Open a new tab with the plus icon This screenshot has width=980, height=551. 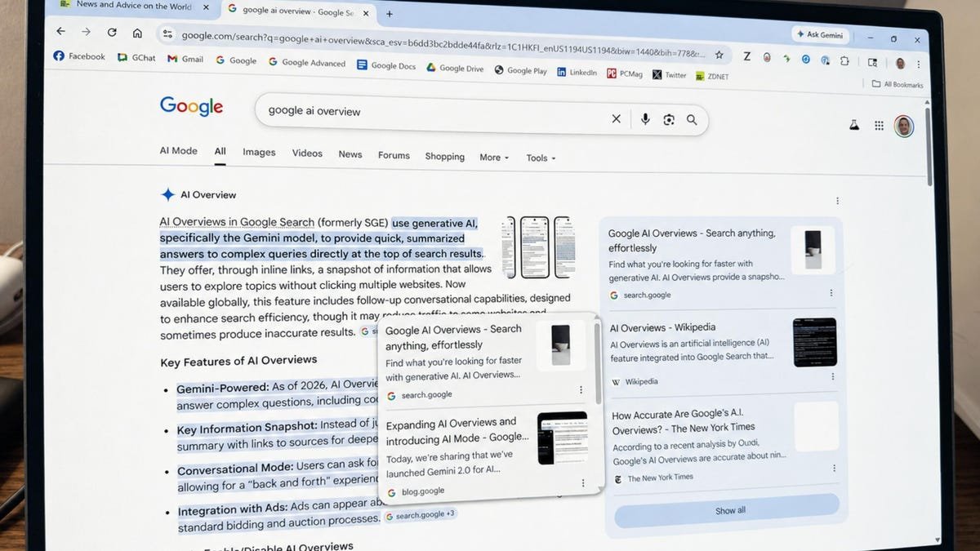[390, 14]
